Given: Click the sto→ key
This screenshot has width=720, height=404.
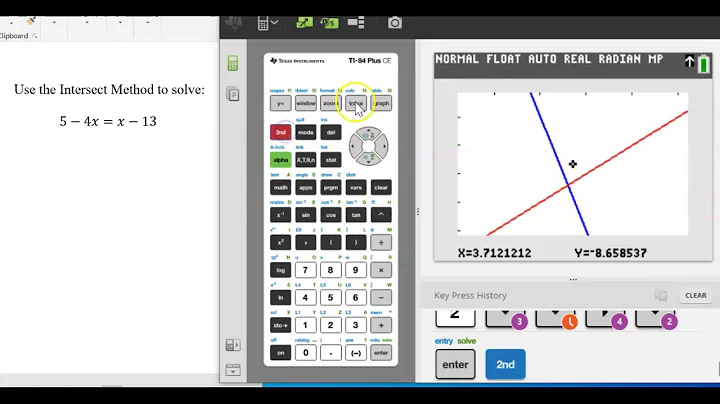Looking at the screenshot, I should [281, 325].
